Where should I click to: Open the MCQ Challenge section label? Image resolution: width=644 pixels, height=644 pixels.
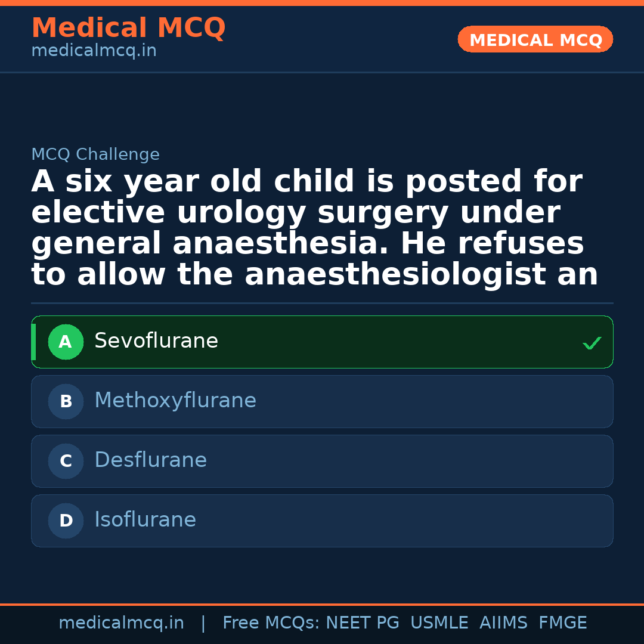coord(95,154)
